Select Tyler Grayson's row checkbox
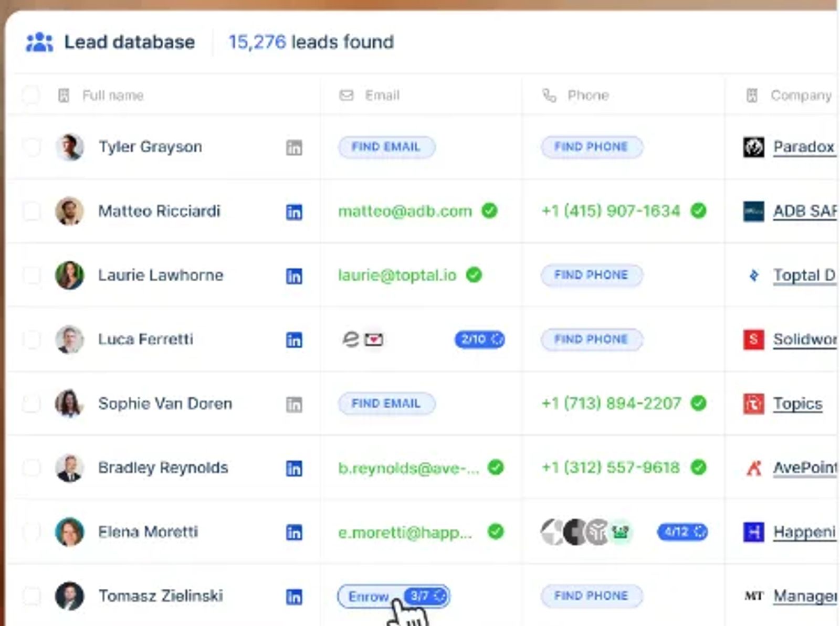The image size is (840, 626). (31, 147)
